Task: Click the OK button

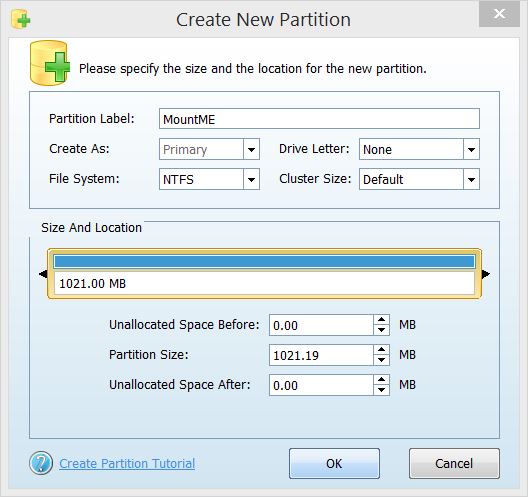Action: pos(334,463)
